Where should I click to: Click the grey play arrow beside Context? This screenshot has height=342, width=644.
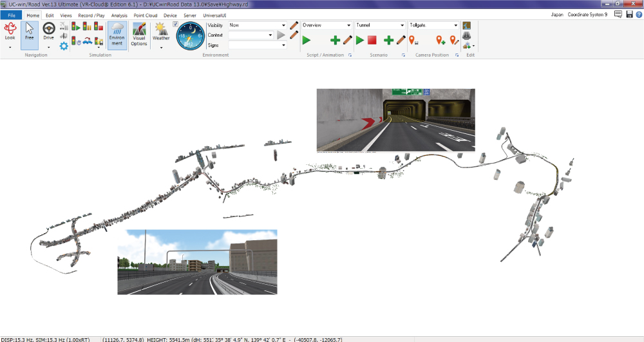[281, 35]
